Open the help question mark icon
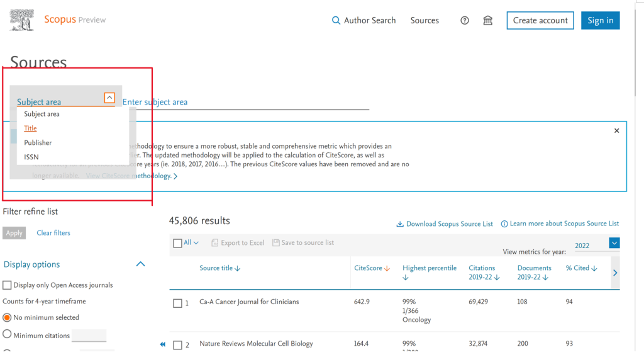 coord(465,21)
